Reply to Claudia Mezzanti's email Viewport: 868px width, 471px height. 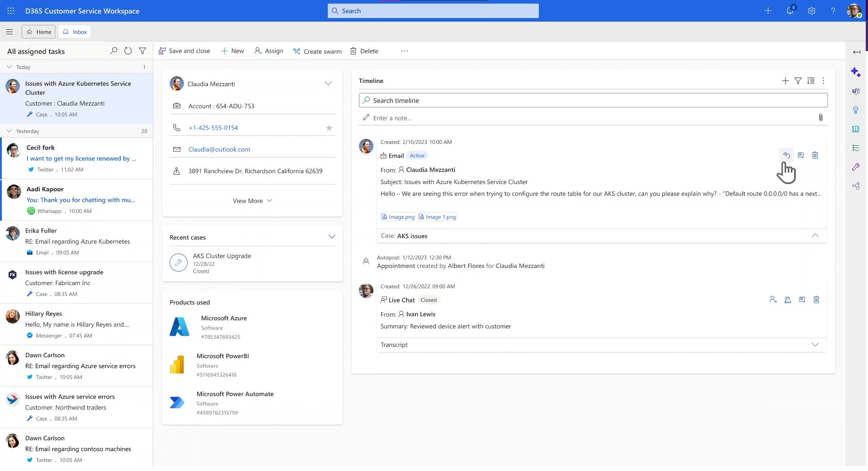coord(786,155)
